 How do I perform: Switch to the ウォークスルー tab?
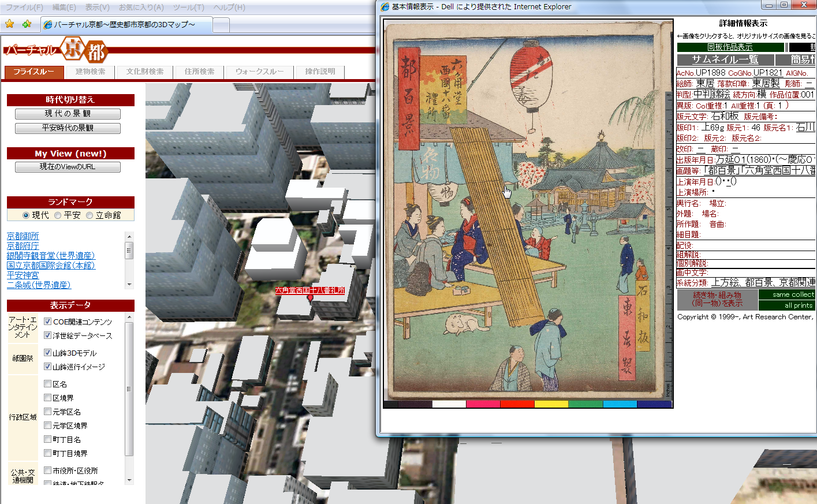point(259,72)
